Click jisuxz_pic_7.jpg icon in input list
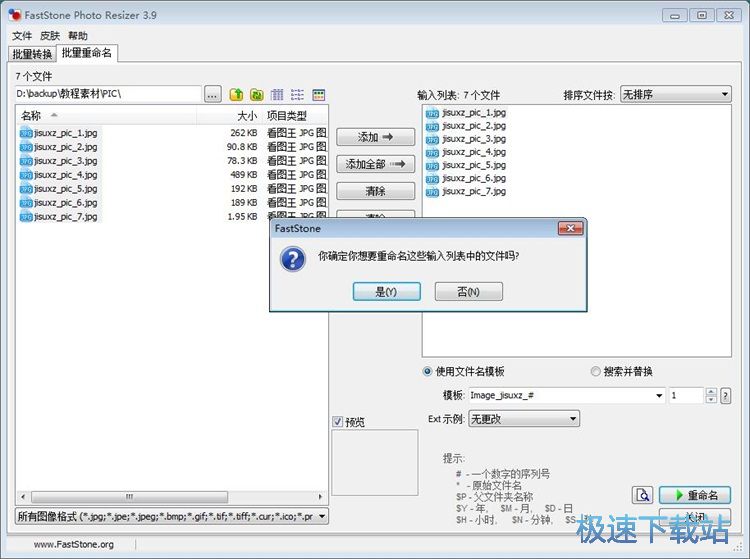Viewport: 750px width, 559px height. pyautogui.click(x=432, y=192)
